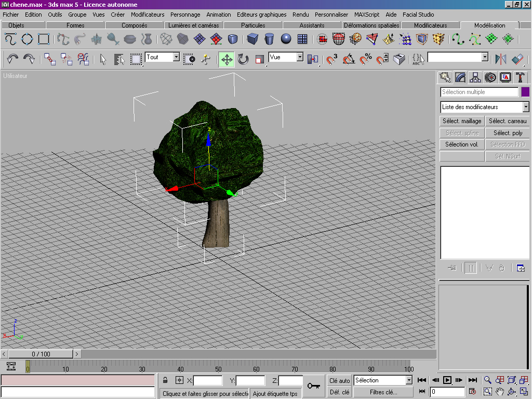Click the Play animation button
This screenshot has height=399, width=532.
[x=447, y=380]
